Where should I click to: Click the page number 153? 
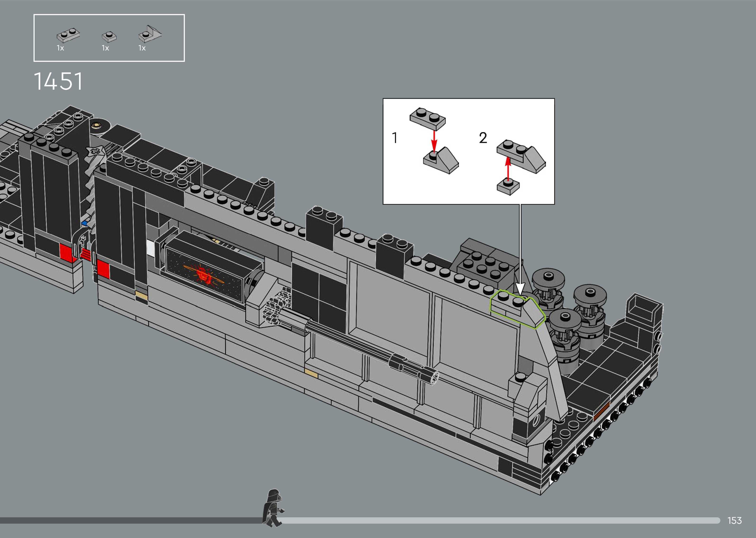(734, 520)
